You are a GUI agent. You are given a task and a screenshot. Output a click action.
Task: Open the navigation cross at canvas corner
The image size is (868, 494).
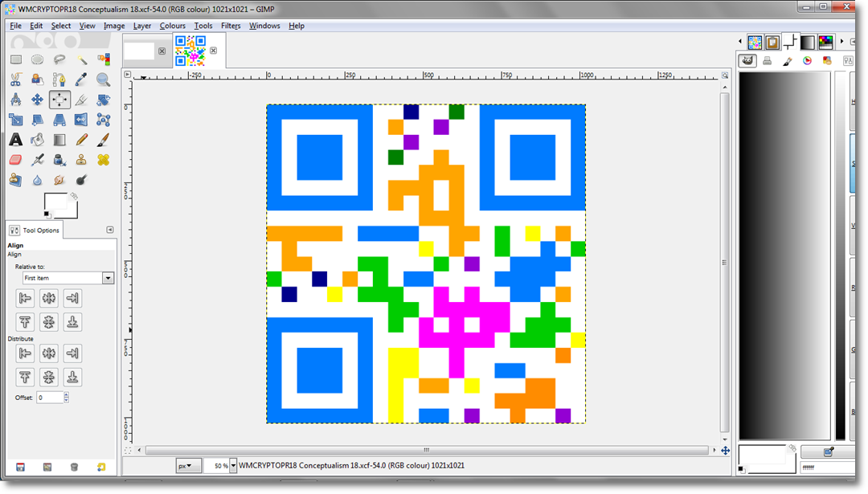click(x=725, y=451)
